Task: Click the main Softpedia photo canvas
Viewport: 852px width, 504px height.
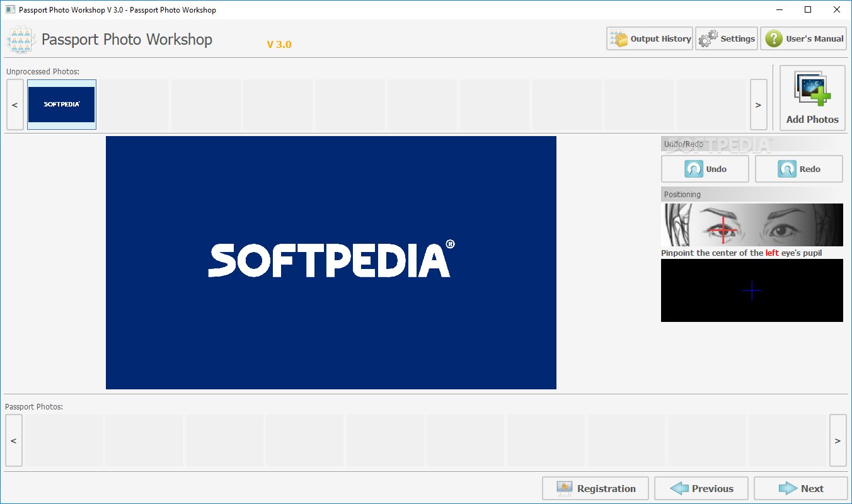Action: point(331,263)
